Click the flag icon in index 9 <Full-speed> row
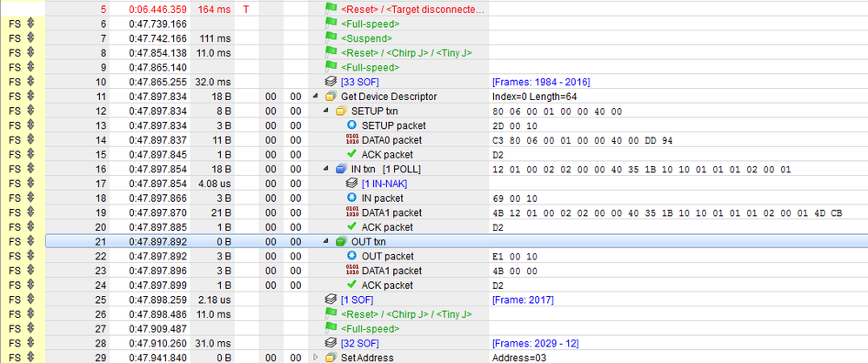Screen dimensions: 868x363 (x=331, y=67)
